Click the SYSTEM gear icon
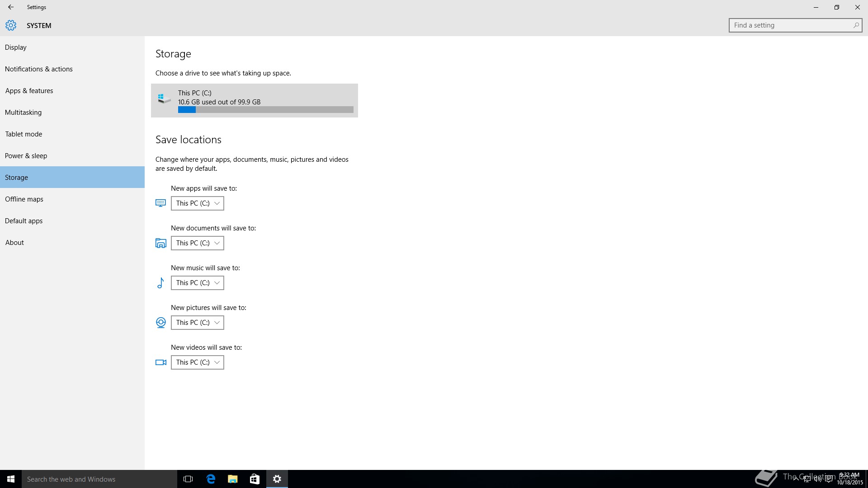Viewport: 868px width, 488px height. tap(11, 25)
